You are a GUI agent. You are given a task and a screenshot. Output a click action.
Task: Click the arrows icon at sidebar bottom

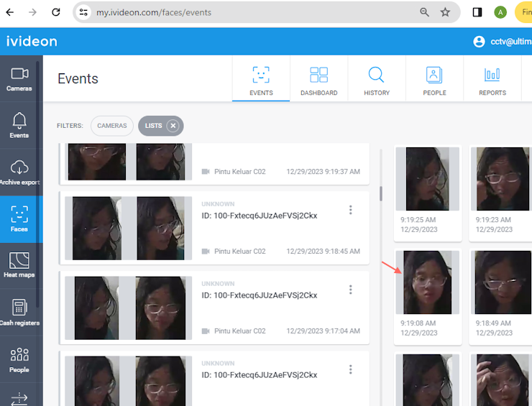19,399
